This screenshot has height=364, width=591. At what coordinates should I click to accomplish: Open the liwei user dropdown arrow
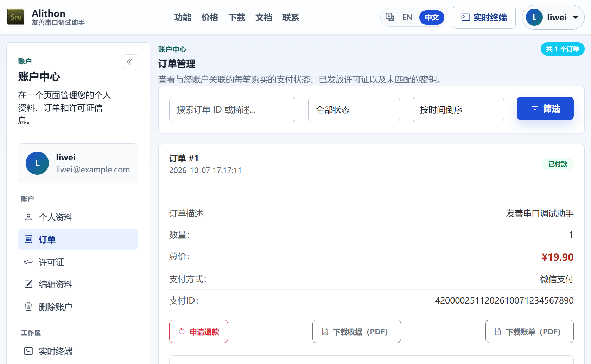[x=576, y=17]
